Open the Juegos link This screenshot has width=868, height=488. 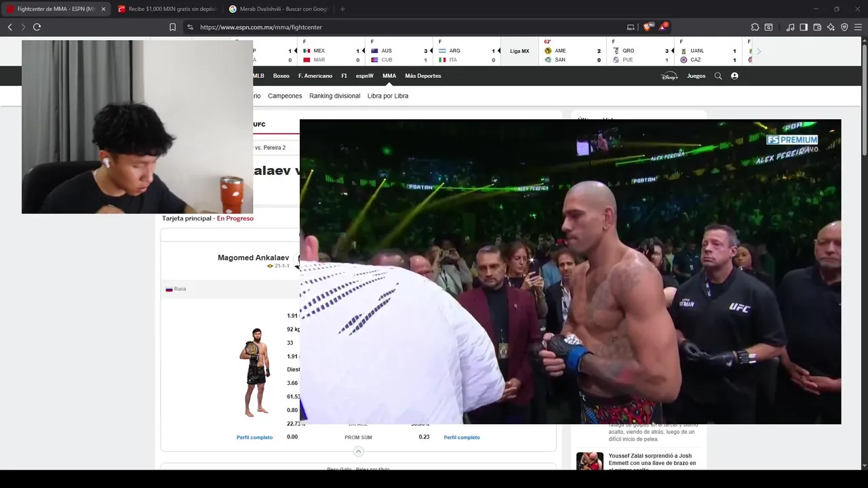click(x=696, y=76)
